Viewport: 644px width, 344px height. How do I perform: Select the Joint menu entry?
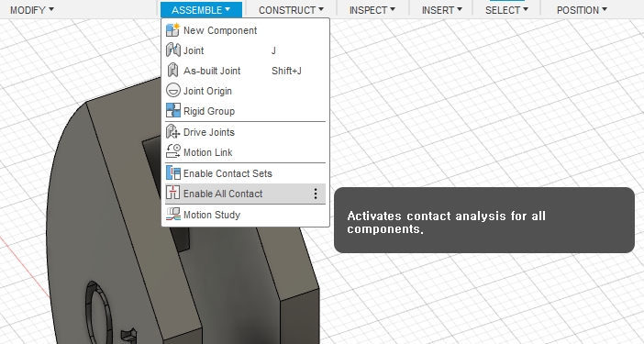click(245, 50)
